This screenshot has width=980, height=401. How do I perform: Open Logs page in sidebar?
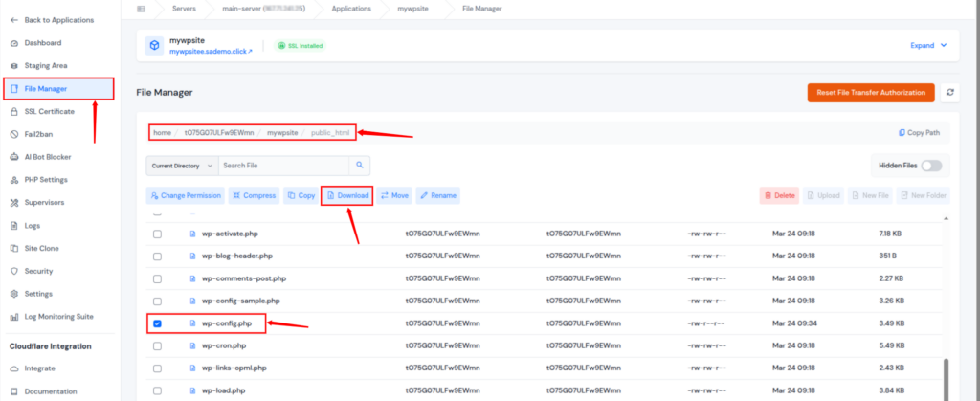point(33,226)
